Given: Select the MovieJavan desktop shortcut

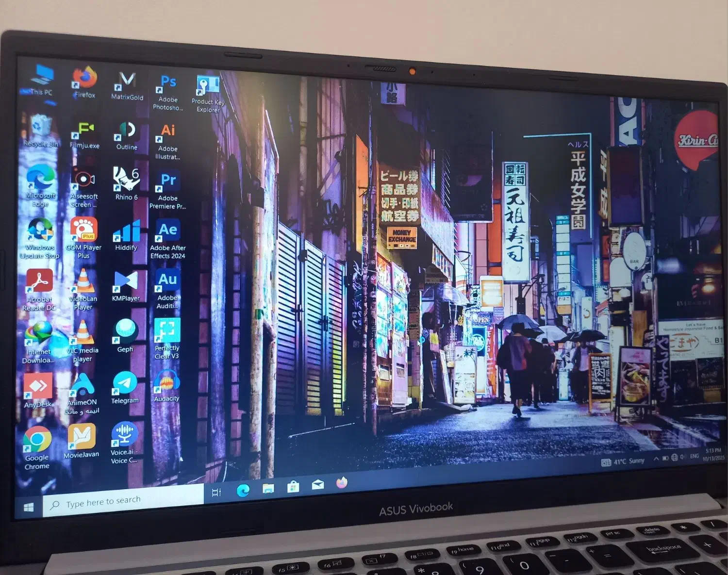Looking at the screenshot, I should pos(81,441).
